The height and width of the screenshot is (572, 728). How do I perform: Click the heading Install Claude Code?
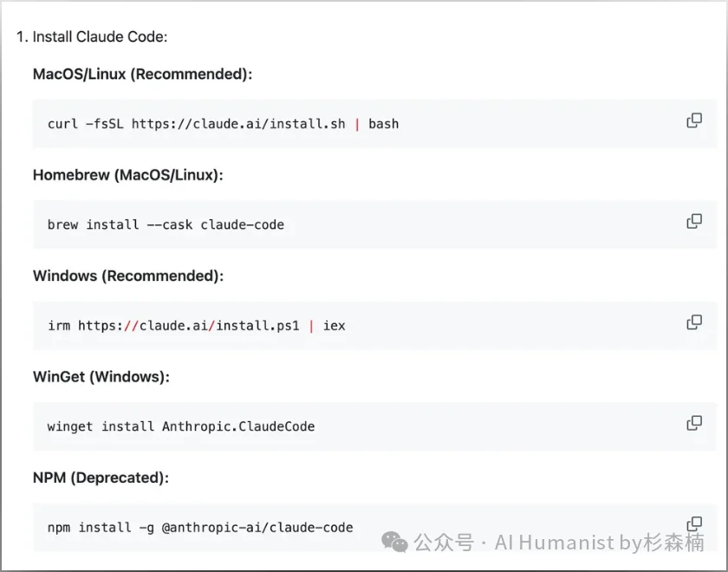pyautogui.click(x=101, y=36)
